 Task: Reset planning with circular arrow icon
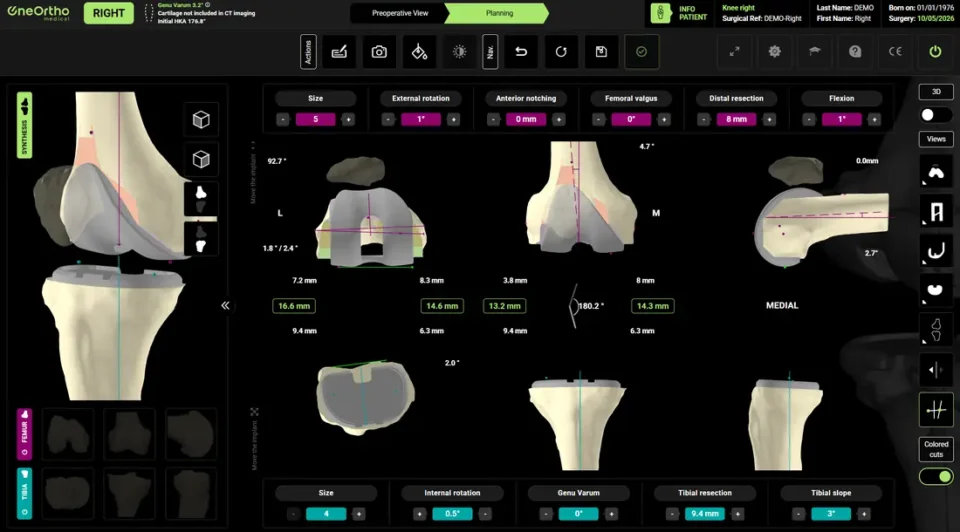561,52
